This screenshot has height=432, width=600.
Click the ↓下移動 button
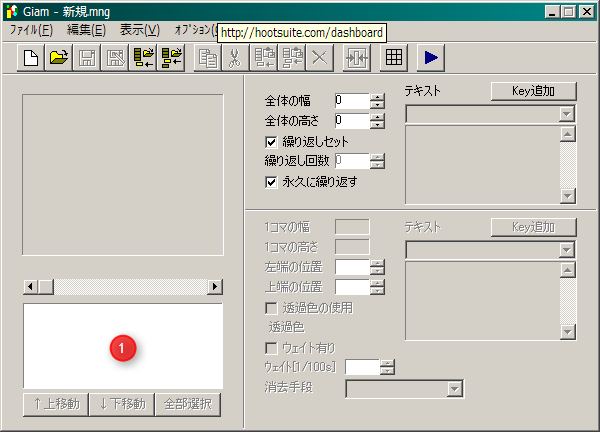pyautogui.click(x=122, y=404)
